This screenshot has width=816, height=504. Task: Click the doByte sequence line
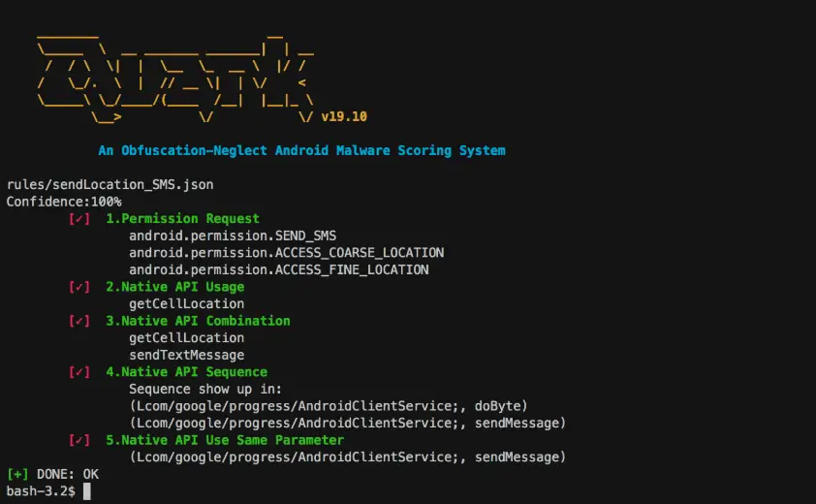(329, 406)
